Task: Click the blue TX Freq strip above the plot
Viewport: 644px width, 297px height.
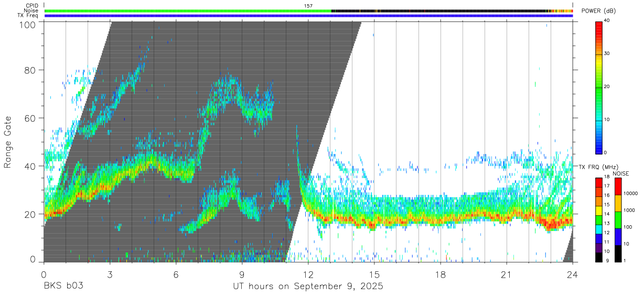Action: (308, 16)
